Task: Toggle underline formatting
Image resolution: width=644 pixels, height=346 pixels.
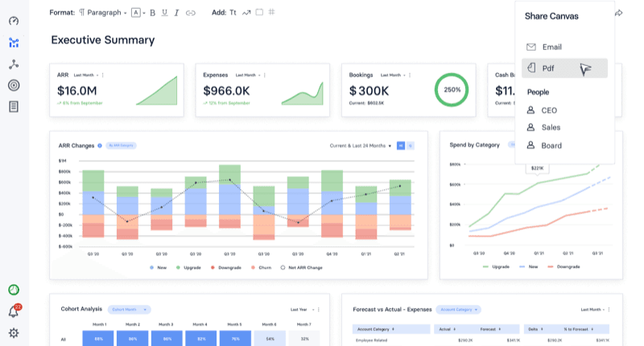Action: click(164, 13)
